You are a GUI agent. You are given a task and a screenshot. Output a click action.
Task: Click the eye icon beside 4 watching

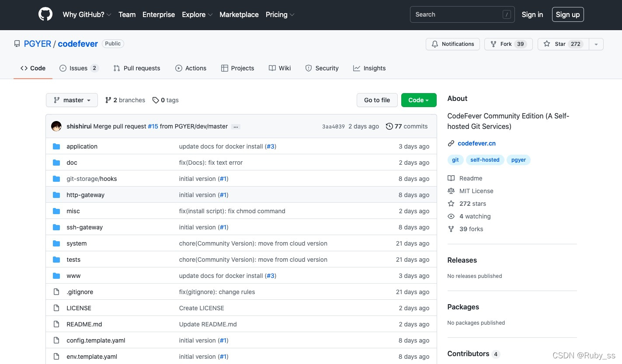451,216
